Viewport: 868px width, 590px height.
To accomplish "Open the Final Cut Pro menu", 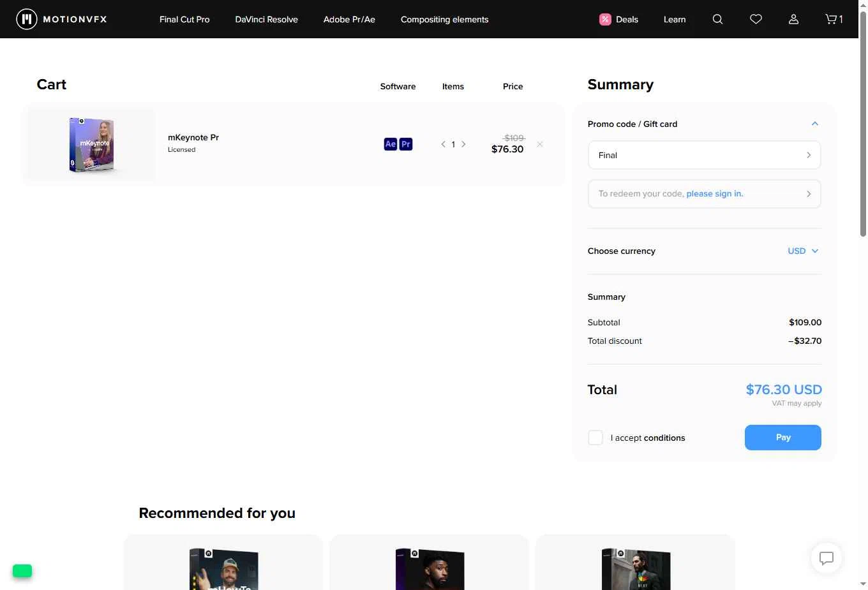I will (184, 19).
